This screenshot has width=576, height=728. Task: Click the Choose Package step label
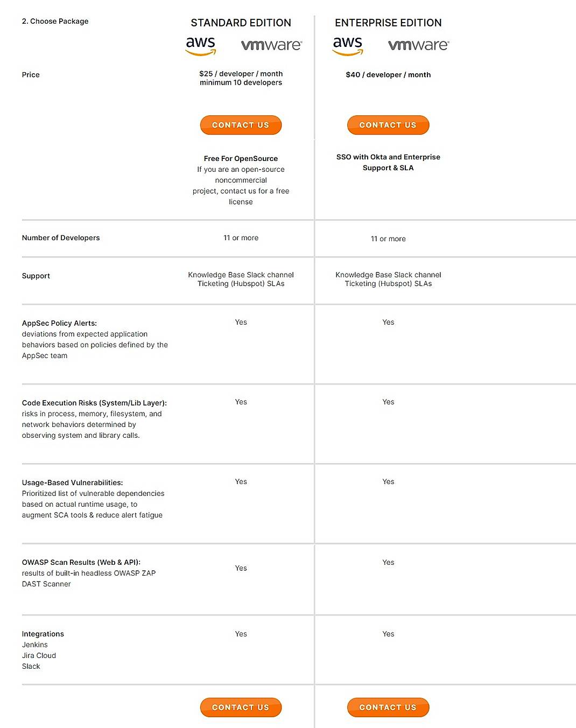(x=55, y=21)
